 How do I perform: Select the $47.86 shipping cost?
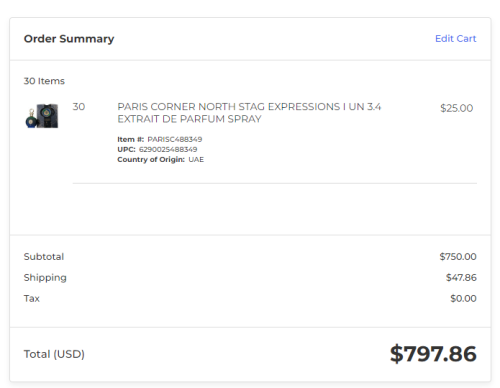click(x=461, y=278)
